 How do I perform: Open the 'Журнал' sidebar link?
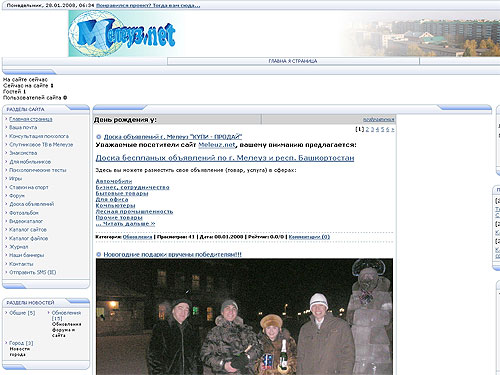(x=19, y=247)
